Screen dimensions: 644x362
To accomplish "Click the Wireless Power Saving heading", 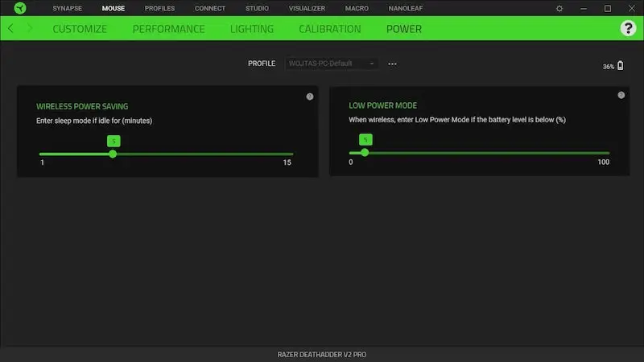I will coord(82,106).
